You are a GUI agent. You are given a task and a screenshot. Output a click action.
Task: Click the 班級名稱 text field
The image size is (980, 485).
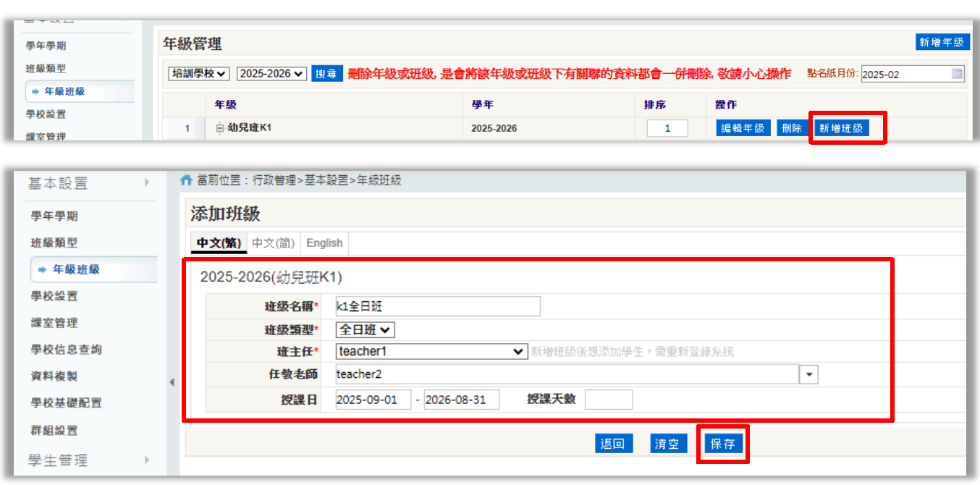pos(438,306)
